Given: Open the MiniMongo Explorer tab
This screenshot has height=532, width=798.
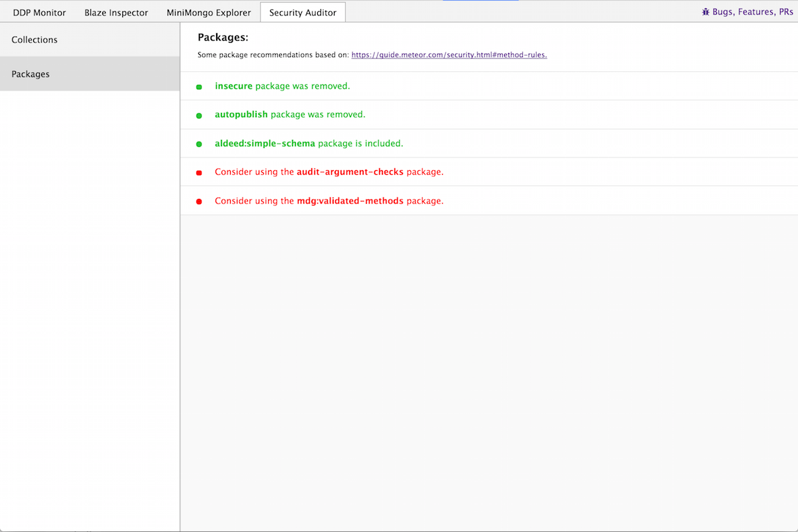Looking at the screenshot, I should click(x=209, y=12).
